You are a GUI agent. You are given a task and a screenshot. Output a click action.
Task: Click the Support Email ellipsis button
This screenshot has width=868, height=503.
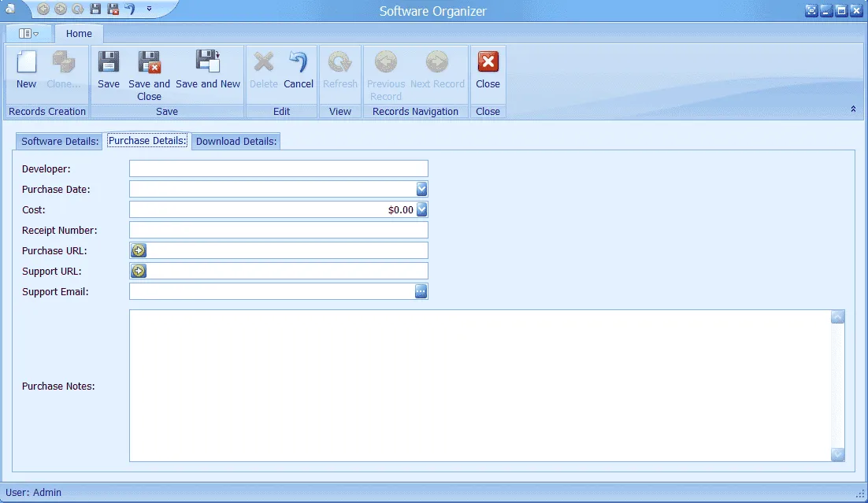click(x=421, y=291)
